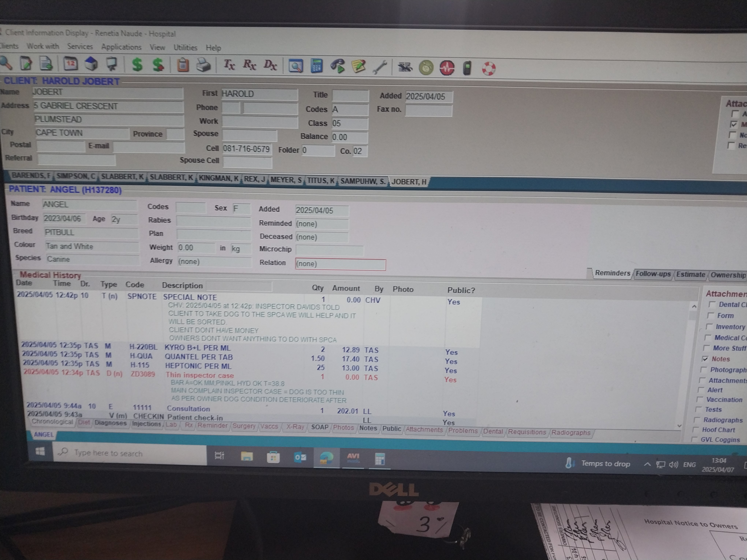
Task: Click the Public? column header
Action: pyautogui.click(x=461, y=290)
